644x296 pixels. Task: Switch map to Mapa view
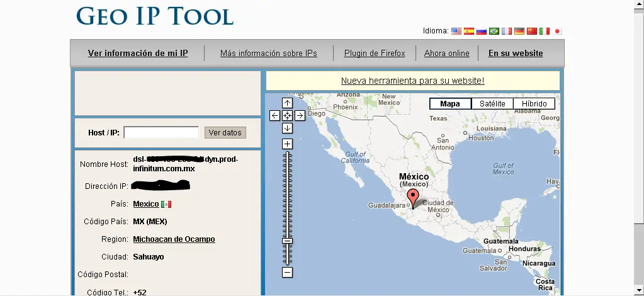click(450, 103)
